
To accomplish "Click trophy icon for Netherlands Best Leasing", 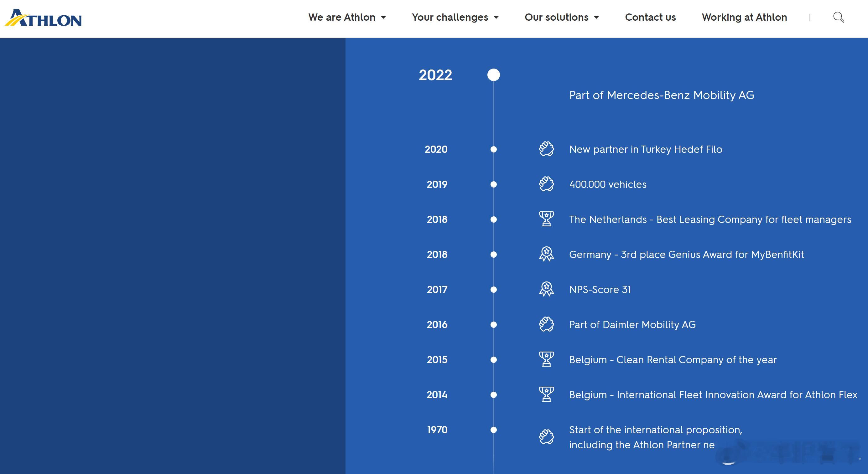I will pyautogui.click(x=546, y=219).
